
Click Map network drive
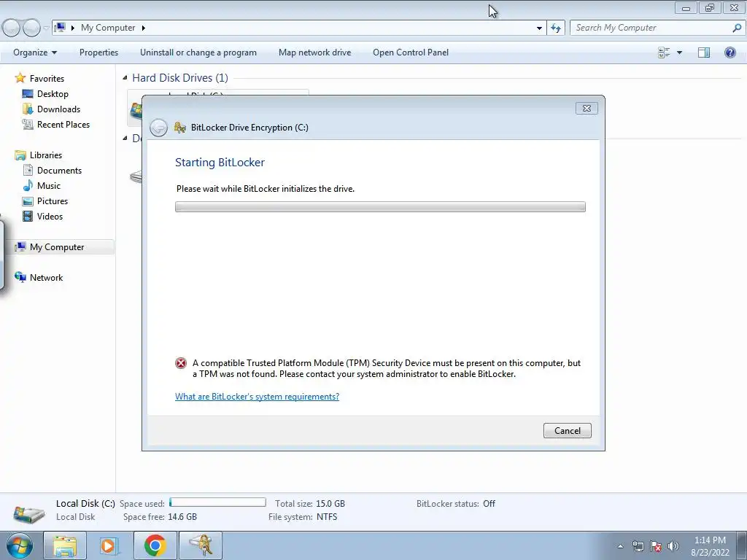click(314, 52)
